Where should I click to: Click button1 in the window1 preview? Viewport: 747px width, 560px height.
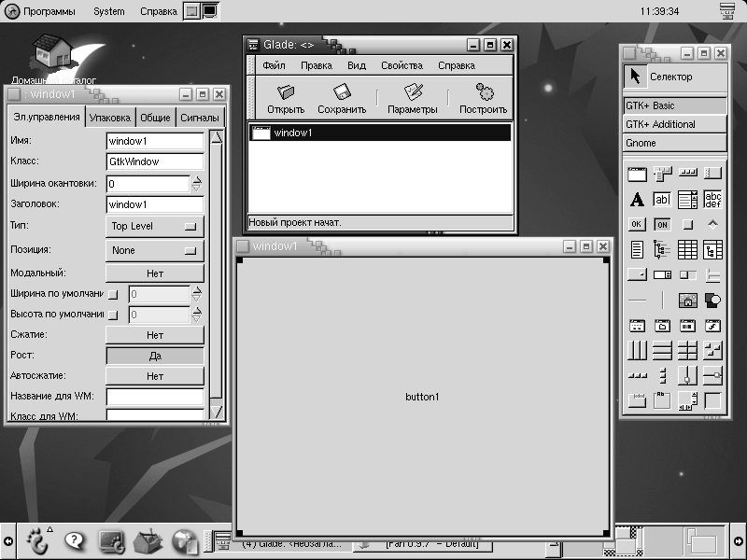coord(422,398)
